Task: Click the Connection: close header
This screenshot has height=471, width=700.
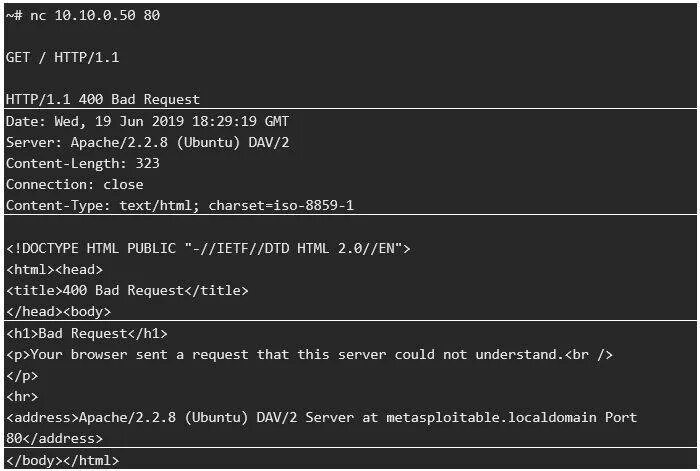Action: click(75, 184)
